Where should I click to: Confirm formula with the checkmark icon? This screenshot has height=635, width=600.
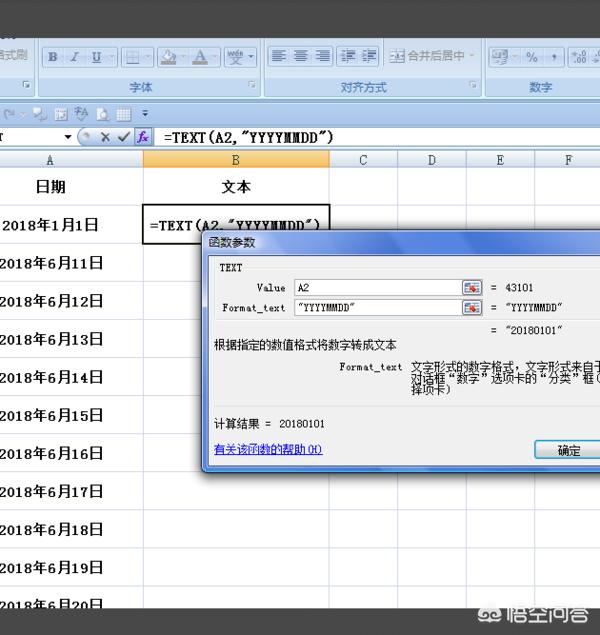pos(124,137)
